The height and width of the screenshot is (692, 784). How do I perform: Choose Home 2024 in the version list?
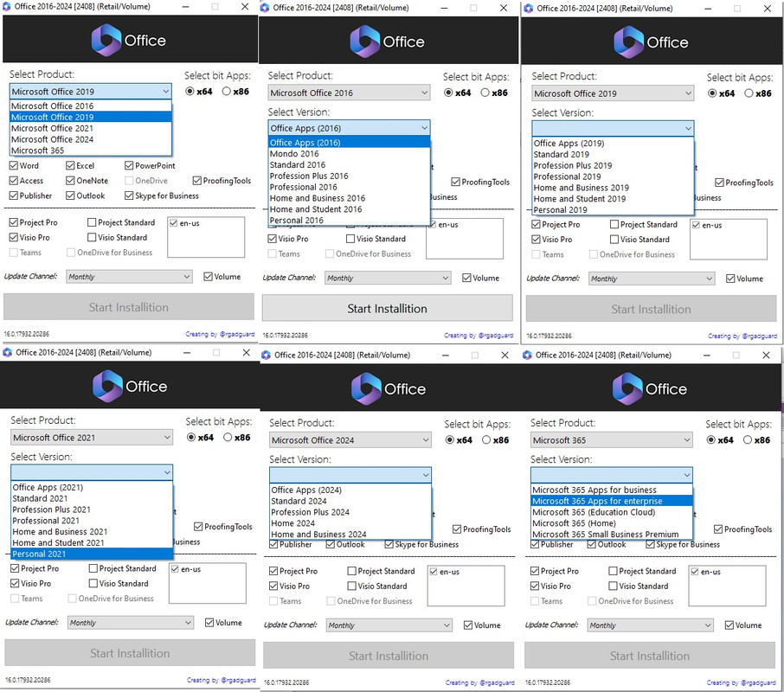tap(350, 523)
